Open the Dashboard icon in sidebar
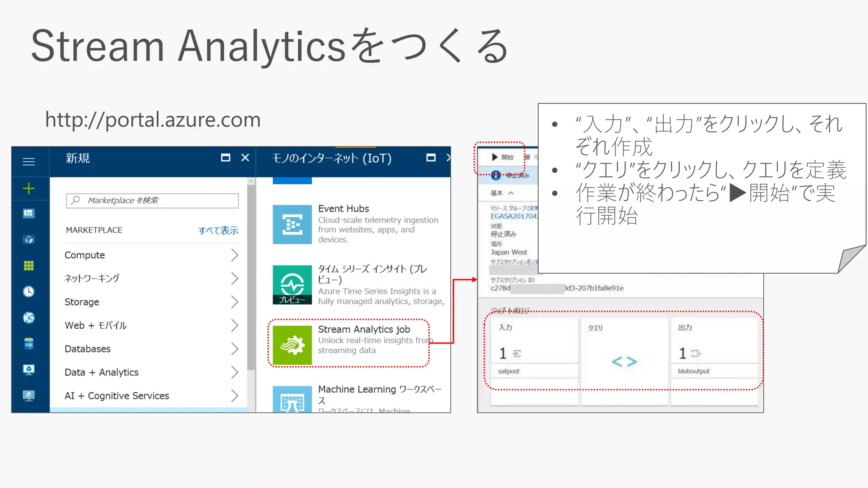Image resolution: width=868 pixels, height=488 pixels. (x=29, y=213)
